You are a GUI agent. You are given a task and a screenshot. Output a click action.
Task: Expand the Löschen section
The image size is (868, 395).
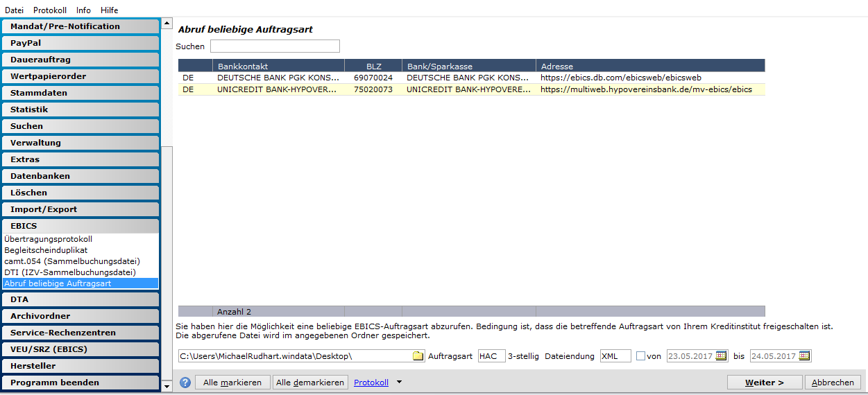pyautogui.click(x=80, y=193)
